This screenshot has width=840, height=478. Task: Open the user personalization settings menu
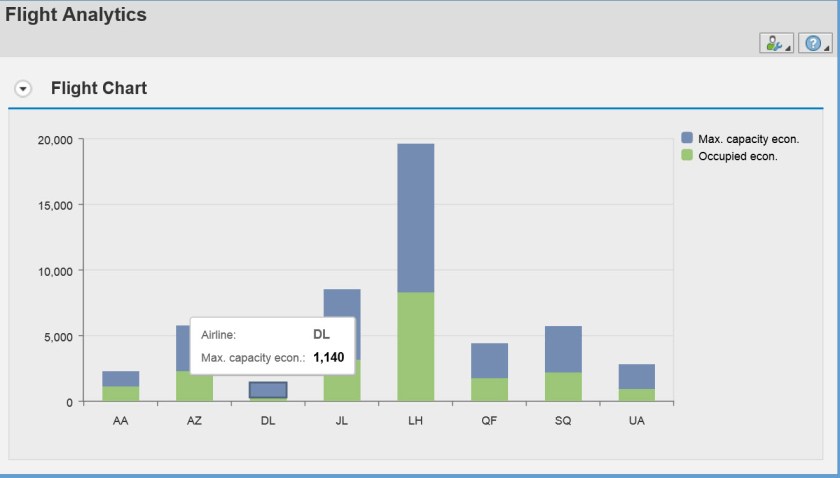click(776, 43)
